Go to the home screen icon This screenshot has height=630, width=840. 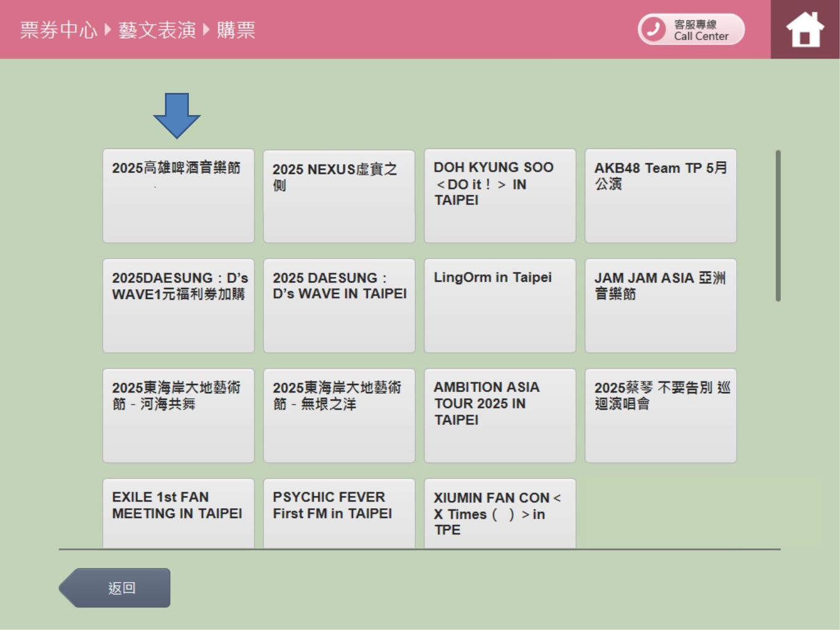pos(805,30)
